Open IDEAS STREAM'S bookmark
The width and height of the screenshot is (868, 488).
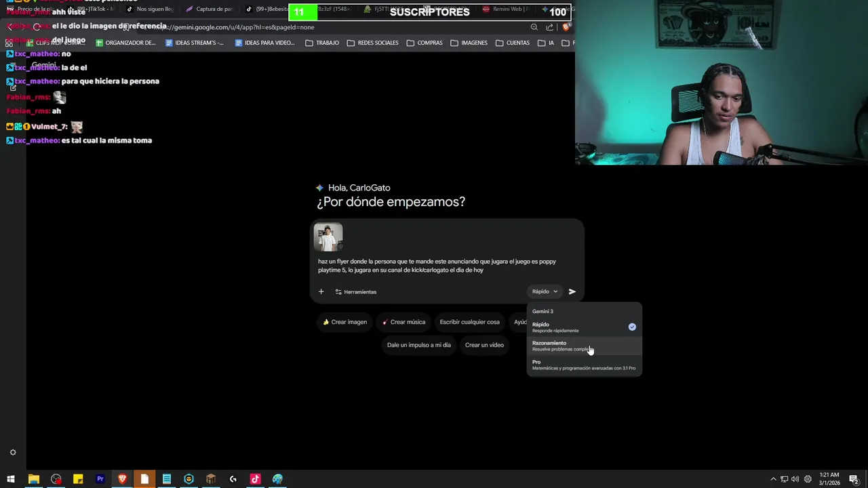195,43
